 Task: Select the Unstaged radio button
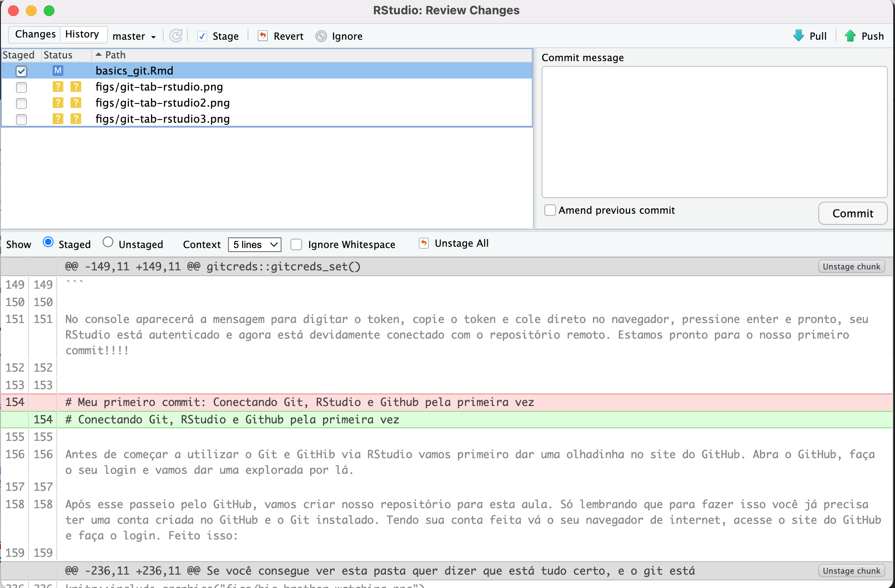coord(108,242)
